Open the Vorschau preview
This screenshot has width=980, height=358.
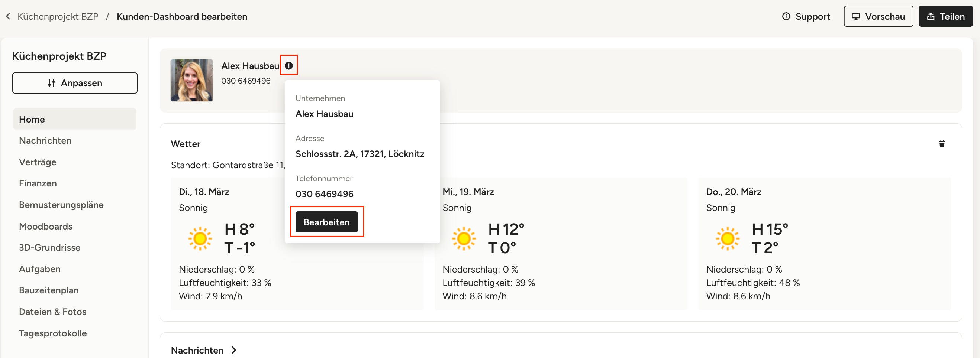(878, 16)
